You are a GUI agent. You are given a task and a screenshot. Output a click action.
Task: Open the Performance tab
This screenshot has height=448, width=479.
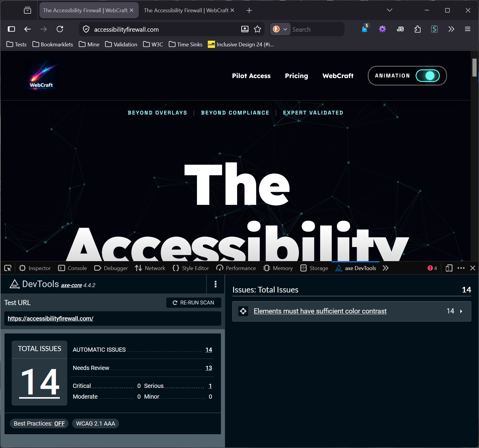[x=236, y=268]
